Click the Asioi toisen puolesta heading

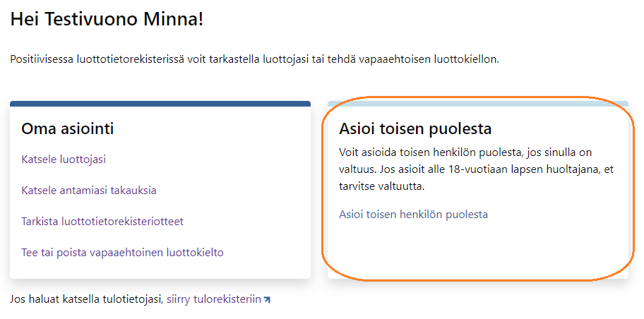[x=415, y=128]
